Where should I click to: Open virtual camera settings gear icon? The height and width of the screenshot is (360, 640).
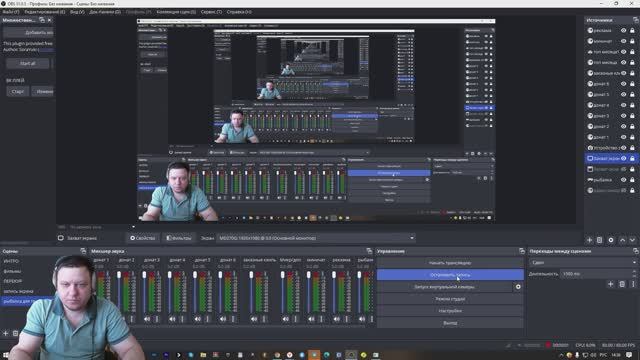click(518, 287)
